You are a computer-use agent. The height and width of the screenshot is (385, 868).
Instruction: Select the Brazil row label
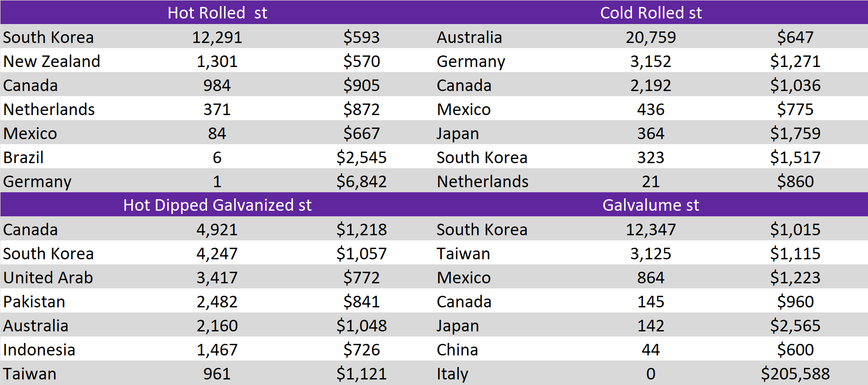pyautogui.click(x=24, y=157)
